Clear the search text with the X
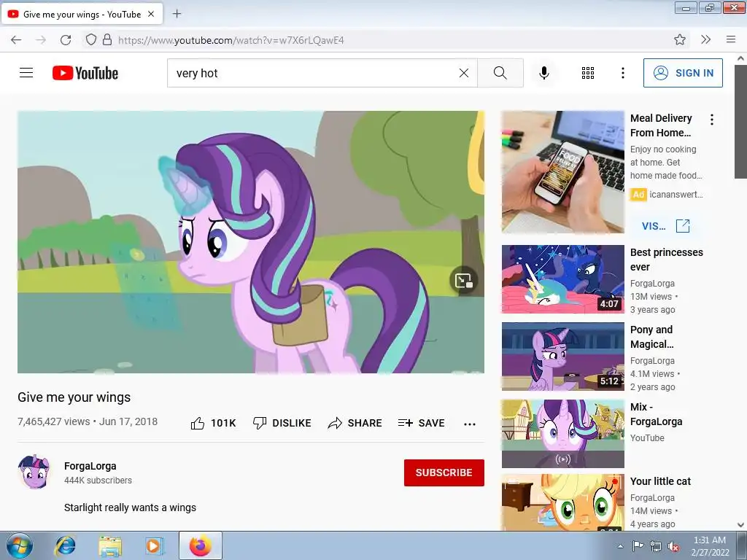This screenshot has height=560, width=747. [x=463, y=73]
